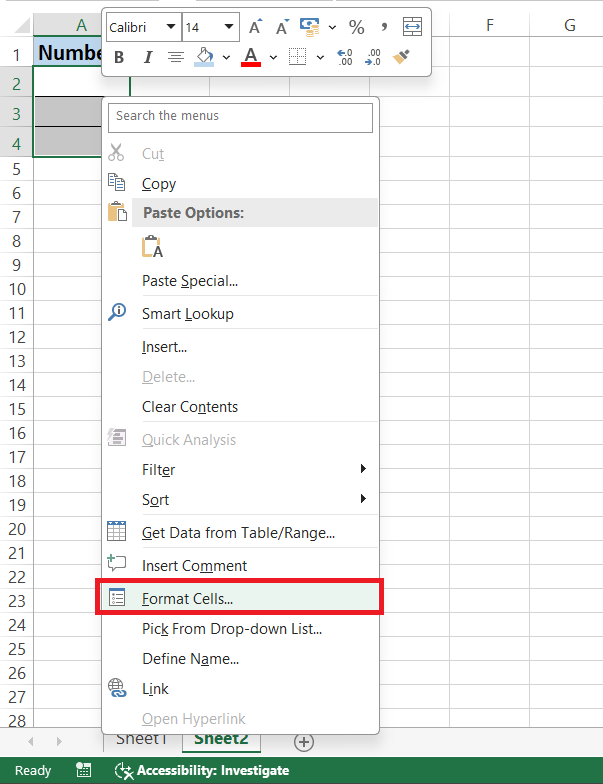
Task: Select Clear Contents
Action: (x=240, y=406)
